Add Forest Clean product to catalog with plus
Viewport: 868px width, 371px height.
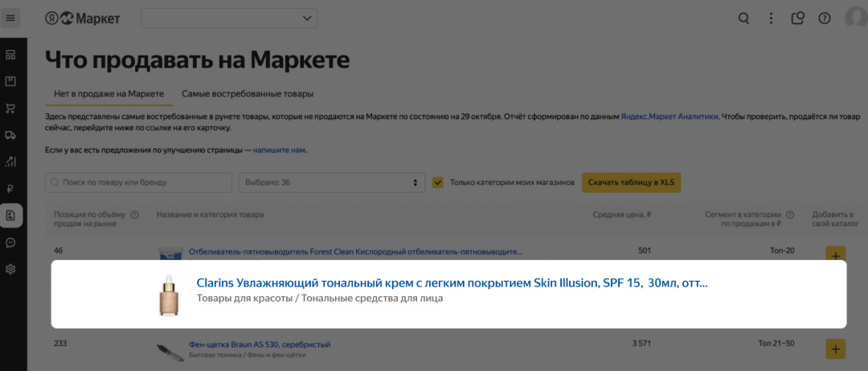click(x=835, y=254)
